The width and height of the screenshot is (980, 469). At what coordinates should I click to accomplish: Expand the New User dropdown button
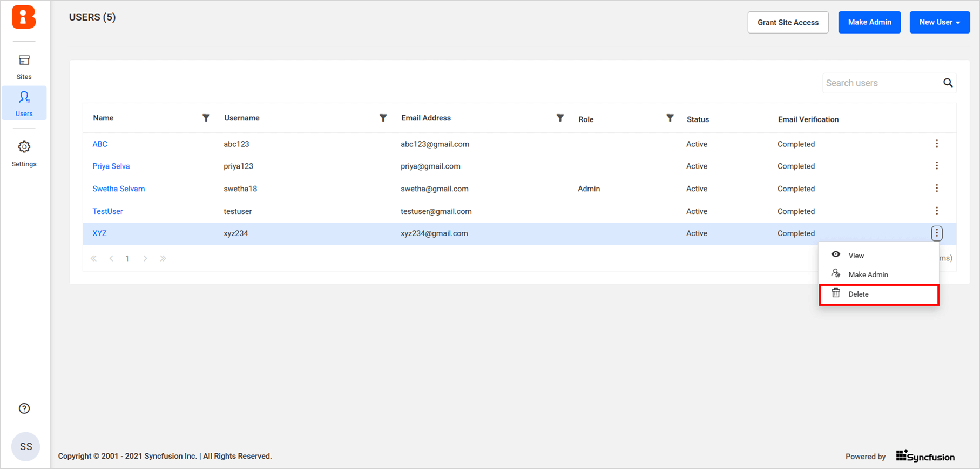tap(940, 22)
